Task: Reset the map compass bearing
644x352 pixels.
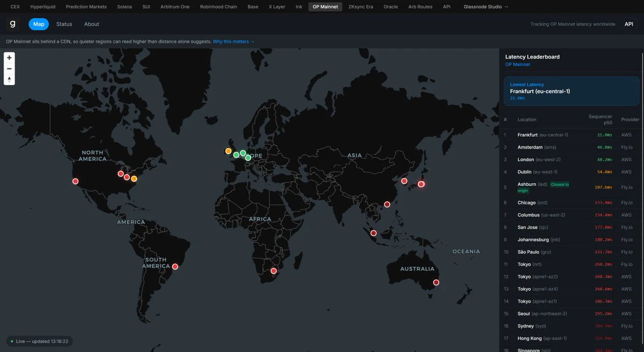Action: click(x=9, y=79)
